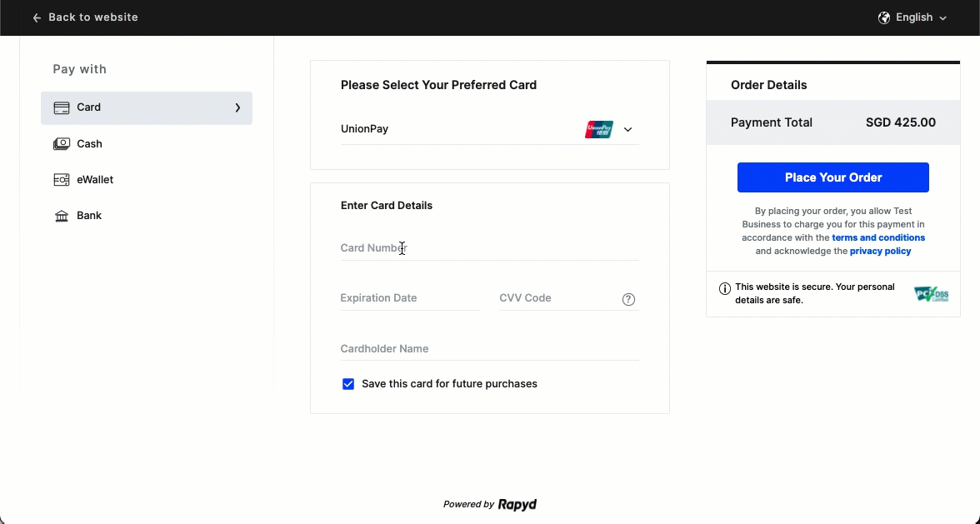Viewport: 980px width, 524px height.
Task: Focus the Card Number input field
Action: pos(489,248)
